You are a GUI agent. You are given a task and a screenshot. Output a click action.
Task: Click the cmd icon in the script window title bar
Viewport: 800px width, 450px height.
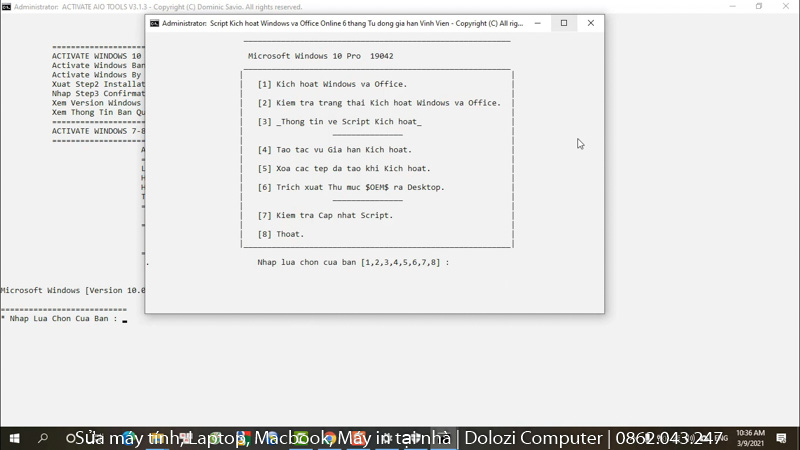click(154, 23)
